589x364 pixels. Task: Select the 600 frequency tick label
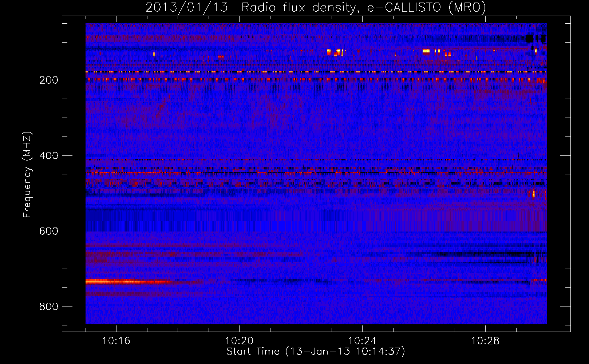pyautogui.click(x=49, y=231)
